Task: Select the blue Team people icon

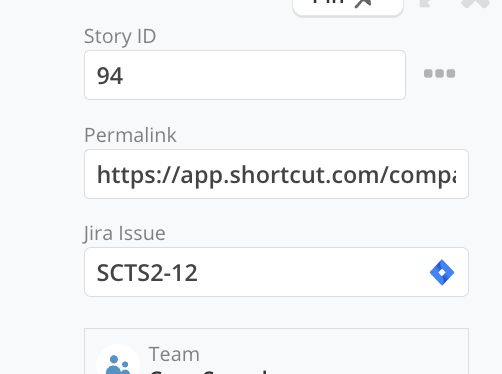Action: pyautogui.click(x=117, y=364)
